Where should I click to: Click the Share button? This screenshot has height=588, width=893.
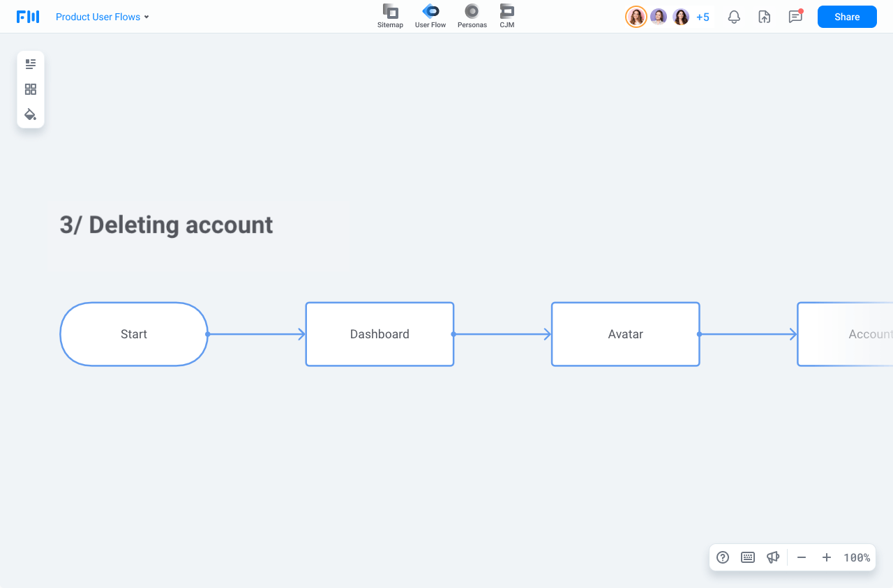[847, 17]
